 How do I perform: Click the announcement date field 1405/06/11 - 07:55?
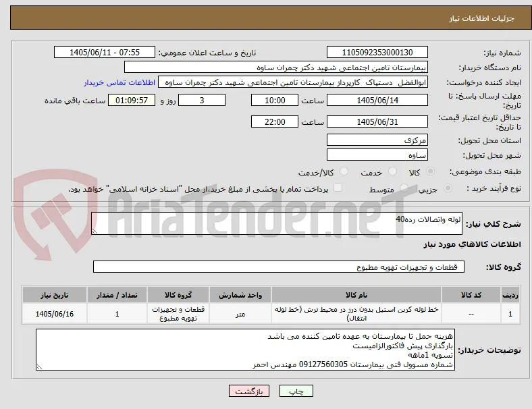(x=105, y=52)
